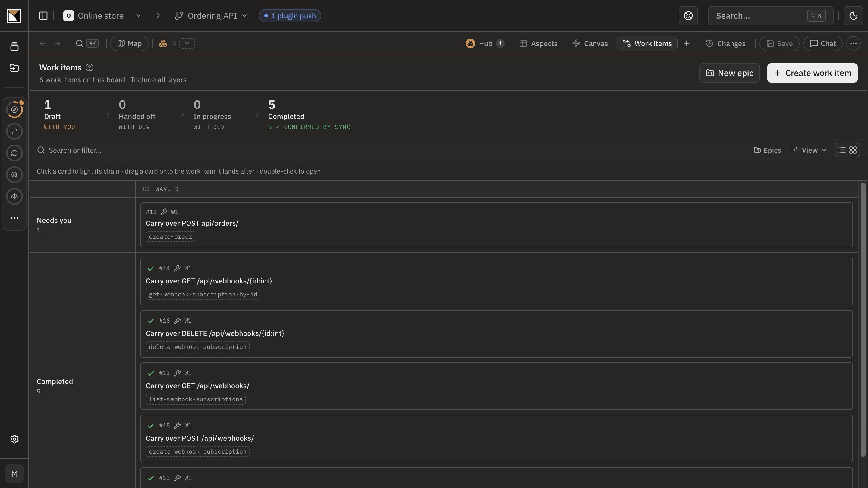
Task: Switch to the Canvas tab
Action: tap(590, 43)
